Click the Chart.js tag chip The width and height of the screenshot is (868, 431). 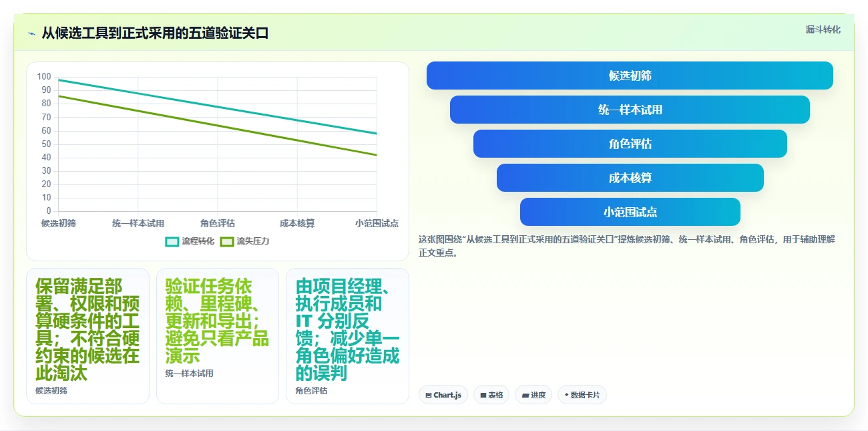[443, 395]
